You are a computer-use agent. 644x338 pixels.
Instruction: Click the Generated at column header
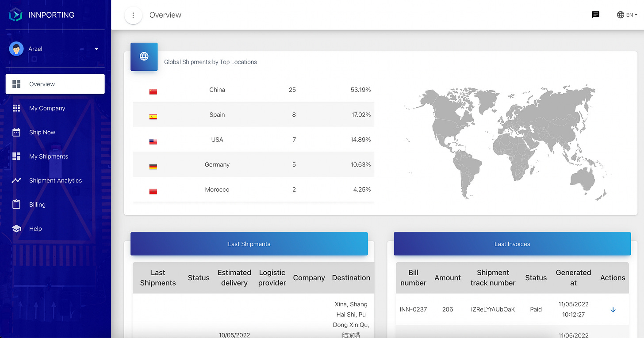tap(573, 277)
